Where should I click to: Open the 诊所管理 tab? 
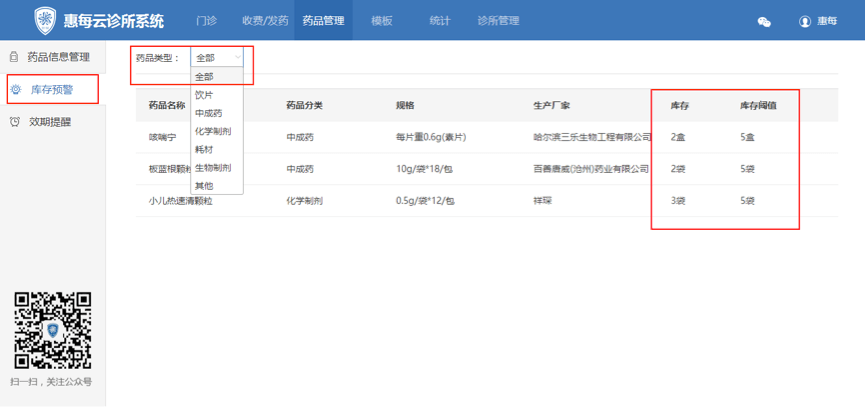pyautogui.click(x=498, y=21)
